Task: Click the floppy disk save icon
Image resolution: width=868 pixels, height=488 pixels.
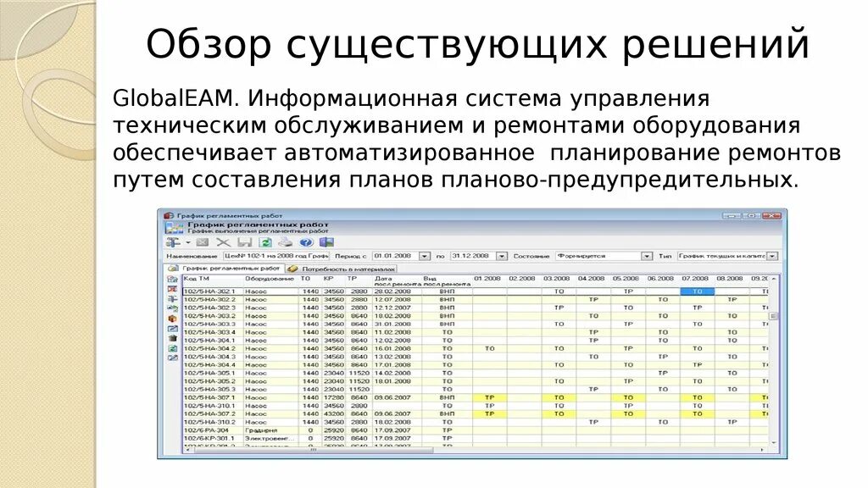Action: tap(245, 242)
